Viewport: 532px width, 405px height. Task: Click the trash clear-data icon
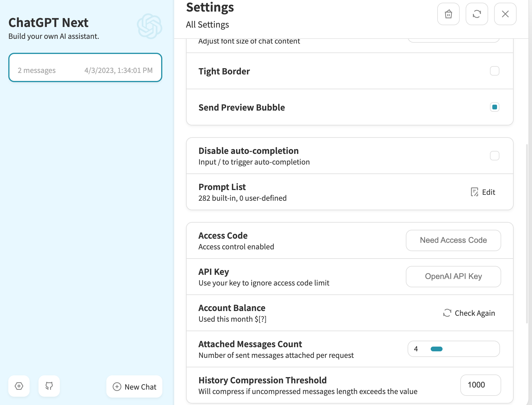pos(448,14)
